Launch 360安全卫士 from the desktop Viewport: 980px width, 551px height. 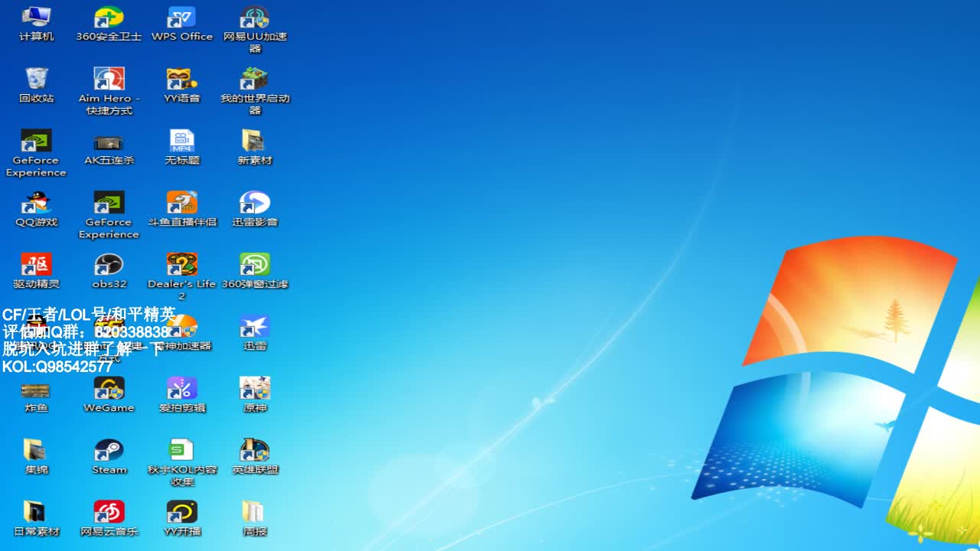tap(109, 24)
